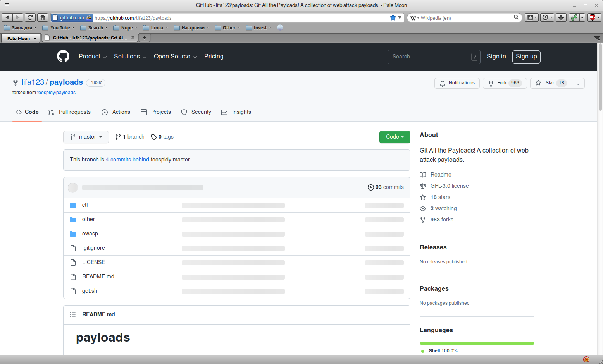Open the Pale Moon application menu

point(21,38)
